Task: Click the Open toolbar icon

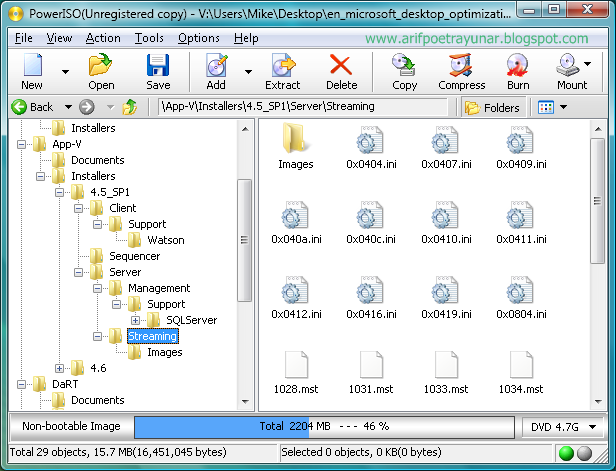Action: [x=100, y=65]
